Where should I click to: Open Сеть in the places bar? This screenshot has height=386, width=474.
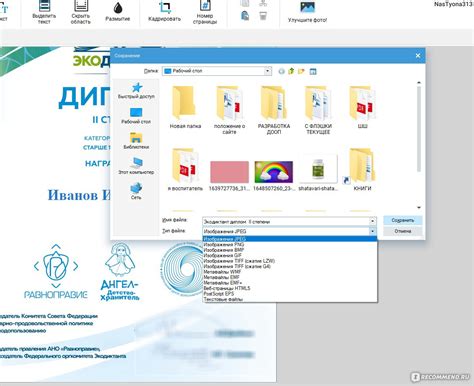pyautogui.click(x=136, y=191)
